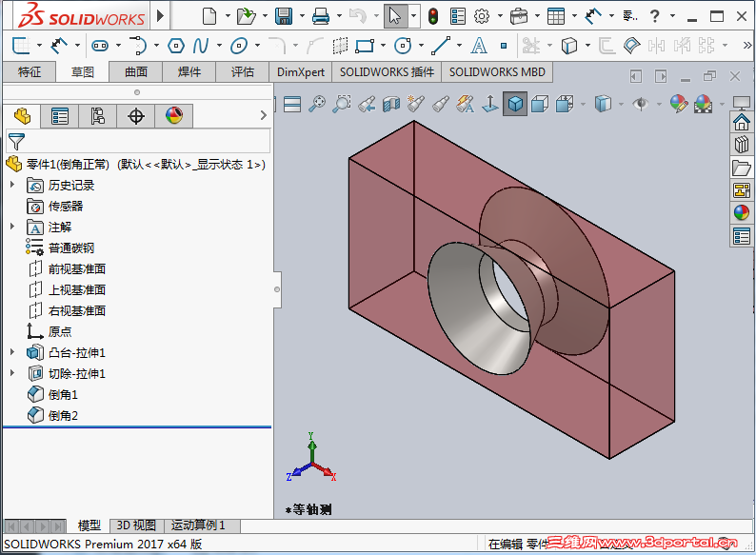This screenshot has height=555, width=756.
Task: Switch to the 特征 ribbon tab
Action: 30,72
